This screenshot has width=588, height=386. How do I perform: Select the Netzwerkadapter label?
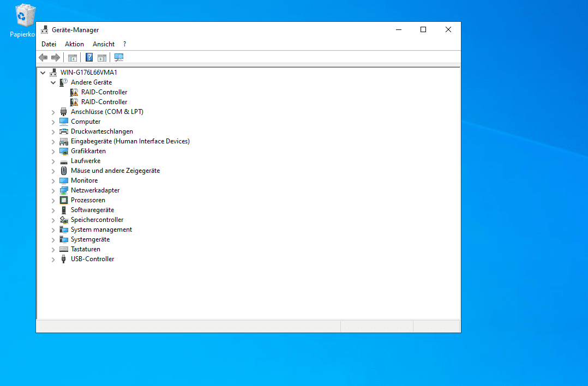95,190
